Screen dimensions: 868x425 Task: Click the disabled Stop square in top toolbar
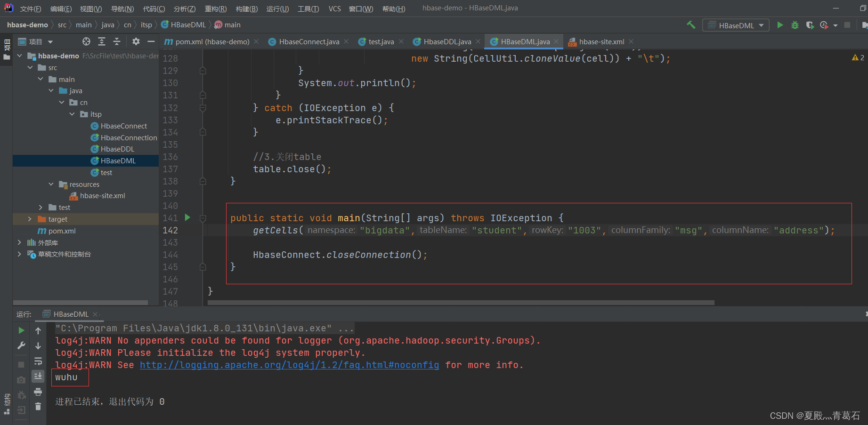coord(847,25)
